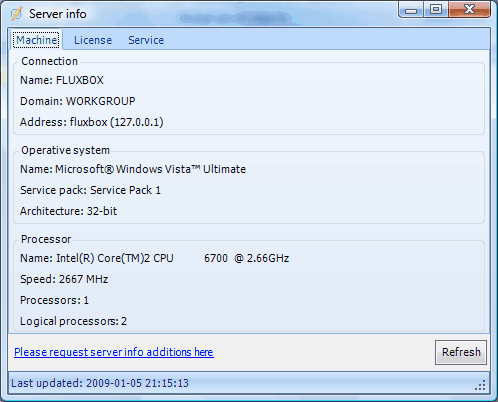Viewport: 498px width, 402px height.
Task: Click the Intel Core 2 CPU name line
Action: click(x=155, y=258)
